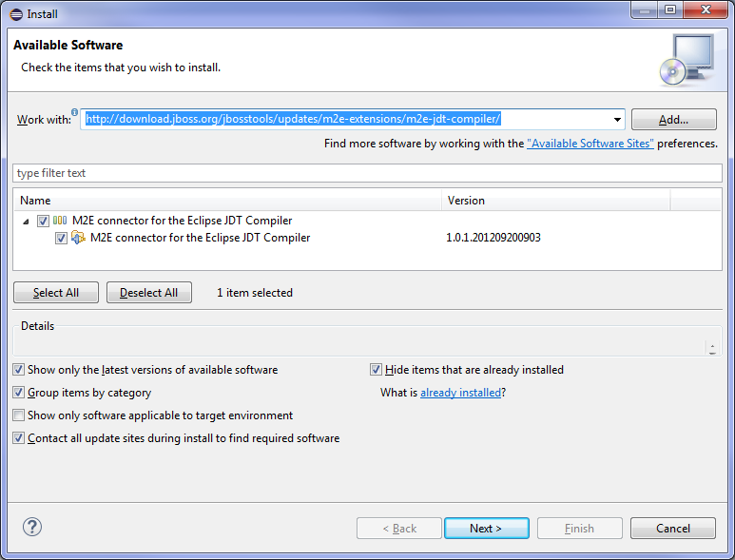
Task: Toggle Contact all update sites checkbox
Action: [x=18, y=438]
